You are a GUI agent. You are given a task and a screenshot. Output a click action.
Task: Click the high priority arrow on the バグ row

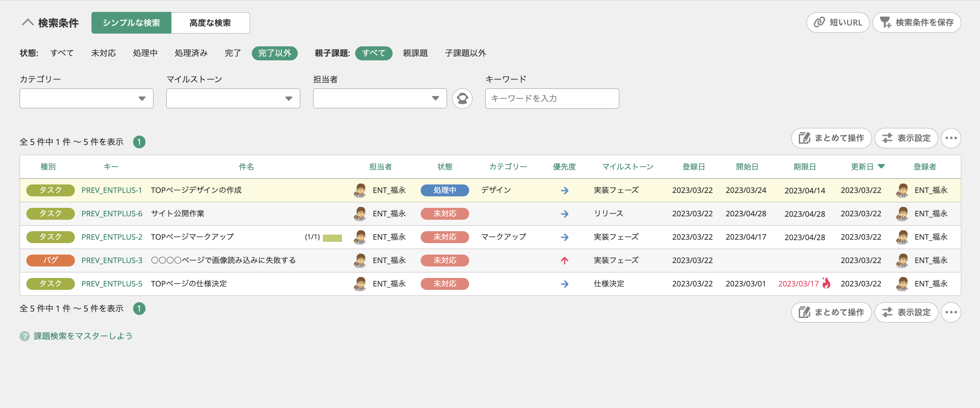point(564,260)
